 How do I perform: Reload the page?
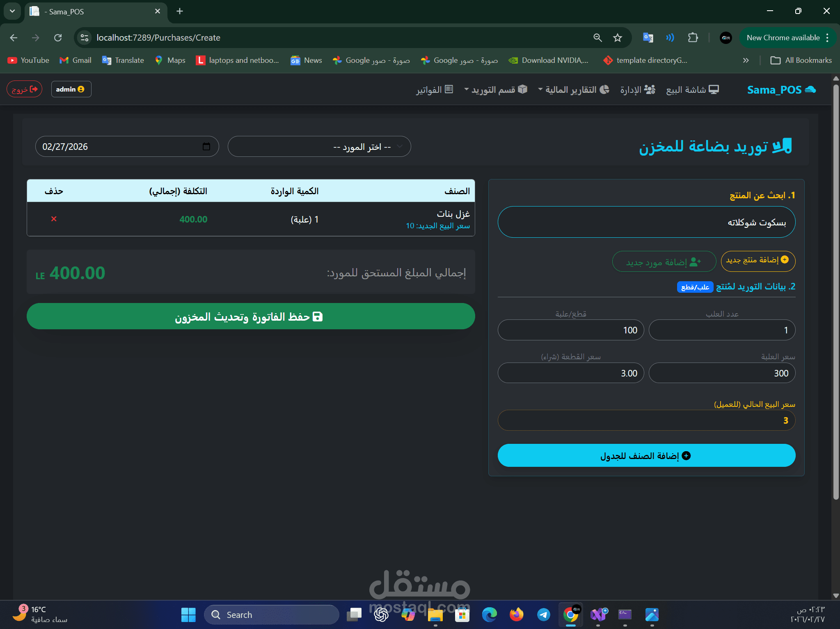coord(58,38)
